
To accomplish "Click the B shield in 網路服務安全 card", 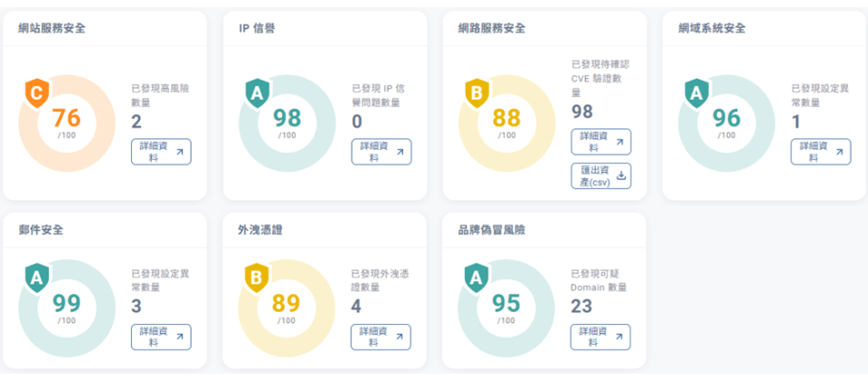I will point(476,92).
